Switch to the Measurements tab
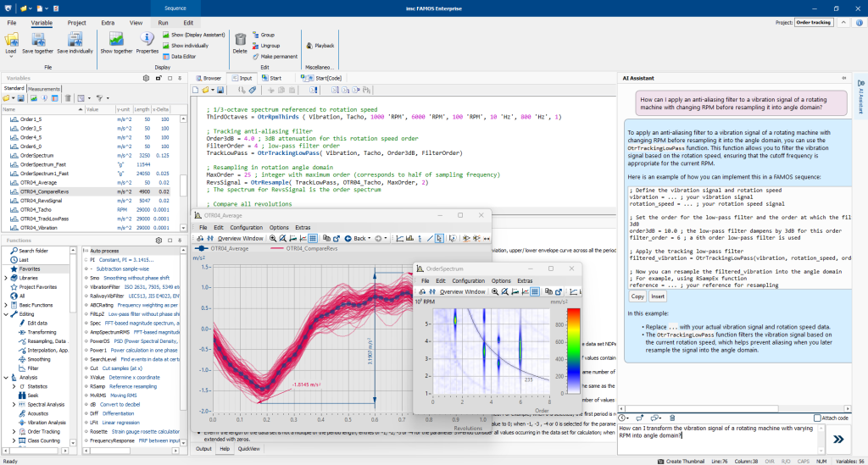This screenshot has height=465, width=868. [44, 89]
